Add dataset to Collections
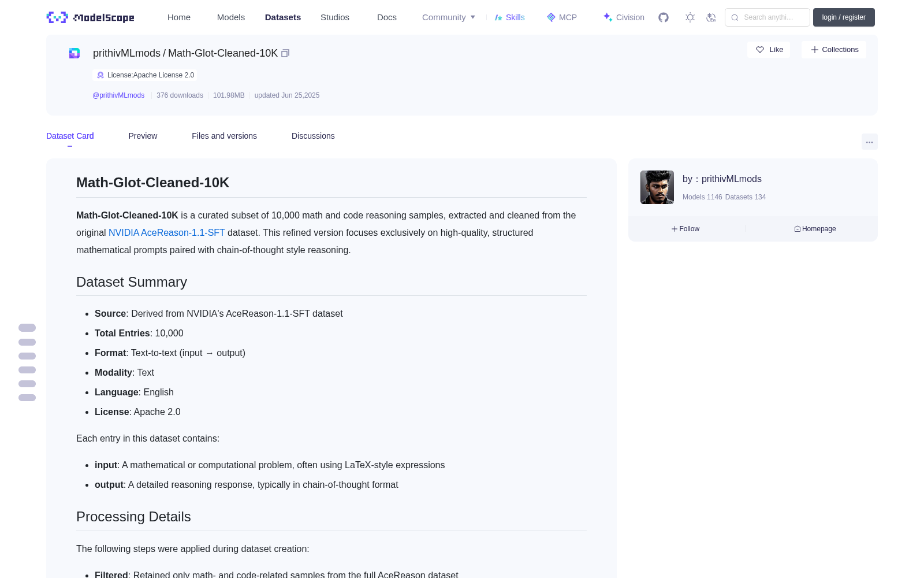Screen dimensions: 924x578 tap(834, 50)
